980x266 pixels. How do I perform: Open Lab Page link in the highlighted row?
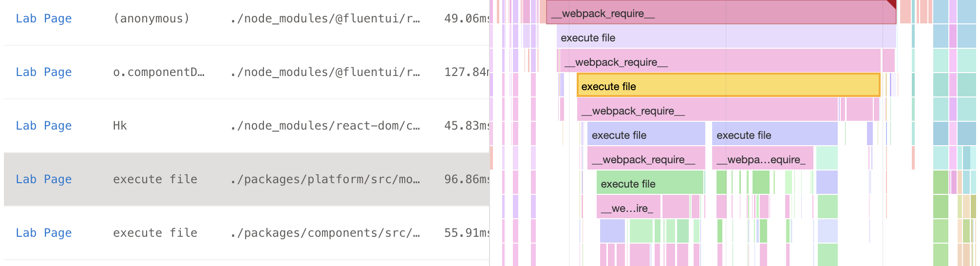[43, 179]
